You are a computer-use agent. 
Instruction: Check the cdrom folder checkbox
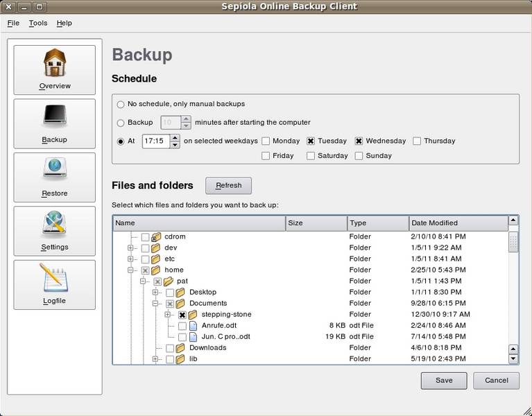(145, 237)
